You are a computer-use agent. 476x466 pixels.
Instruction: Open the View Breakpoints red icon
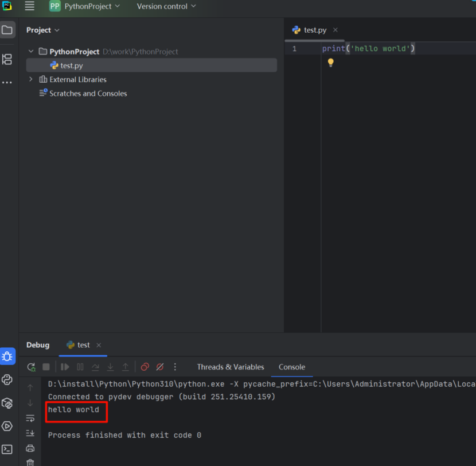pyautogui.click(x=145, y=367)
